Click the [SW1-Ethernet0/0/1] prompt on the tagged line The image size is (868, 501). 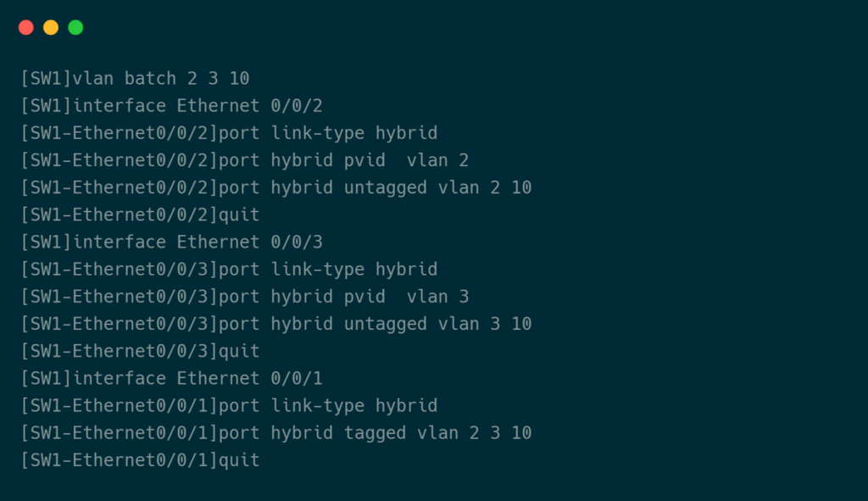tap(119, 433)
